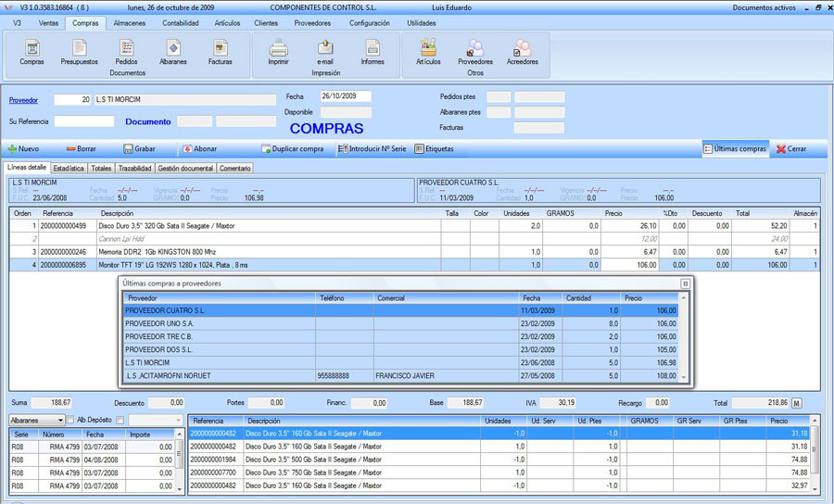Expand the empty dropdown beside Alb.Depósito
This screenshot has width=834, height=504.
point(156,420)
